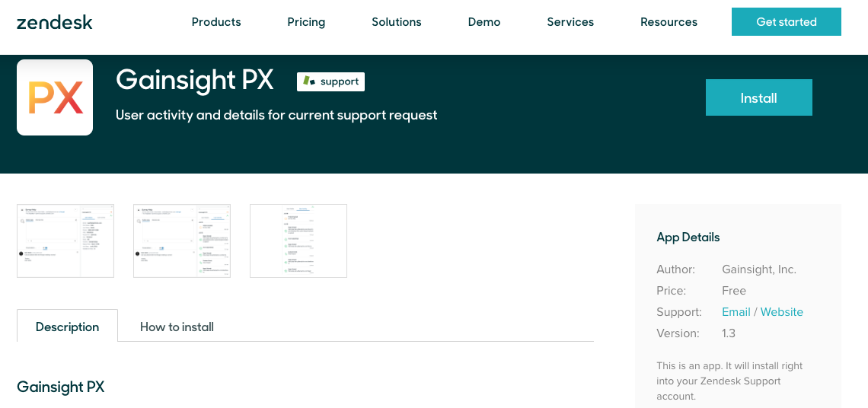This screenshot has height=408, width=868.
Task: Open the Products menu
Action: coord(216,22)
